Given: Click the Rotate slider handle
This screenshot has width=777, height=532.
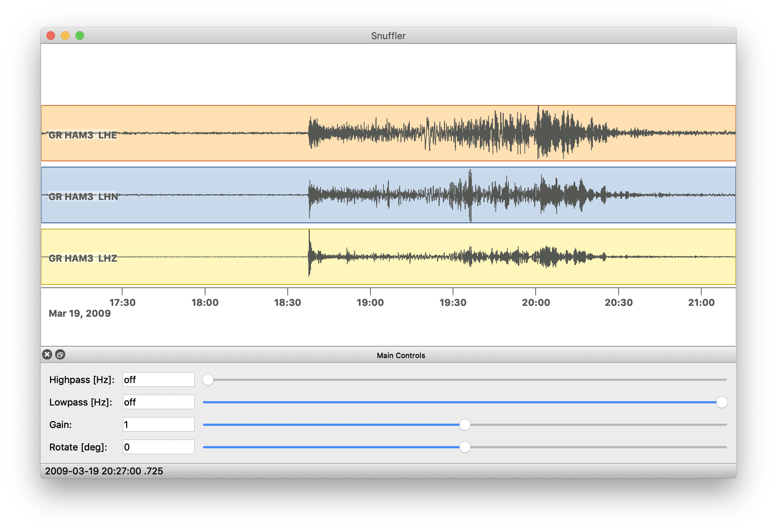Looking at the screenshot, I should point(465,447).
